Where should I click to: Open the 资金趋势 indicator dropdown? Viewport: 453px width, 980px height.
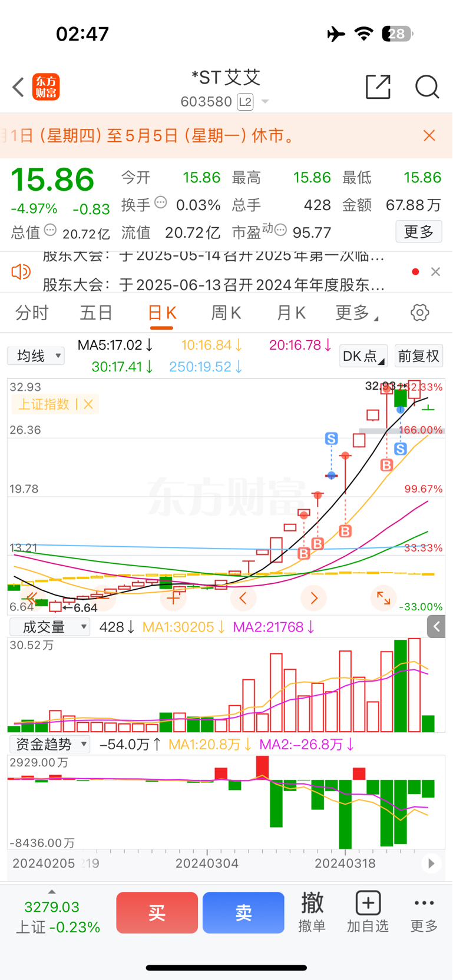point(50,744)
